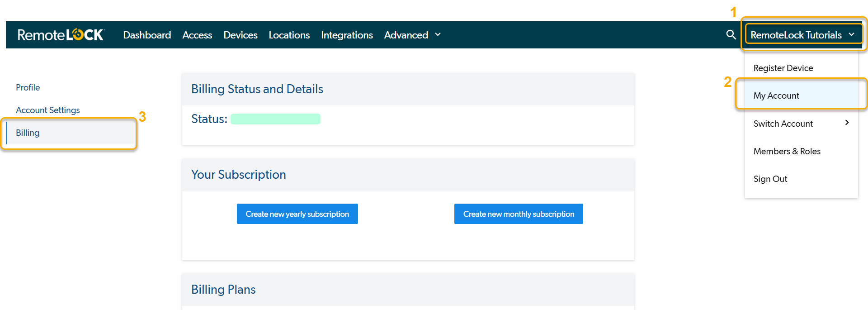
Task: Open Members & Roles
Action: tap(801, 151)
